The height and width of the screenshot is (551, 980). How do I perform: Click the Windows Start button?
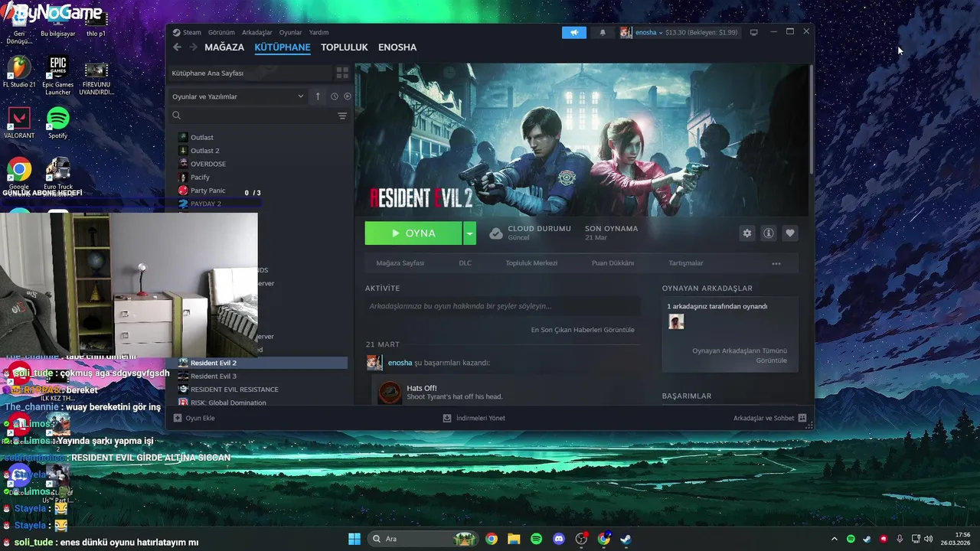[354, 539]
